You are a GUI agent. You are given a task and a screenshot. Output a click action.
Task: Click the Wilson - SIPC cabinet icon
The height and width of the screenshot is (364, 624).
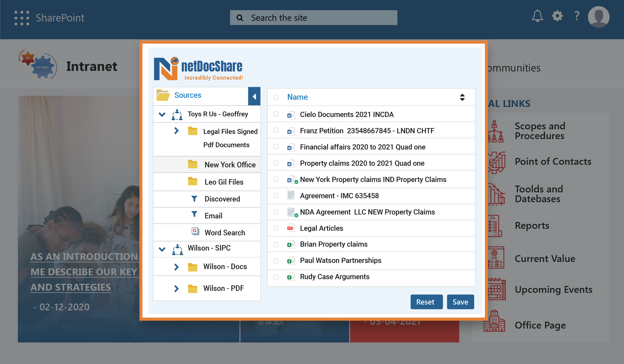177,249
